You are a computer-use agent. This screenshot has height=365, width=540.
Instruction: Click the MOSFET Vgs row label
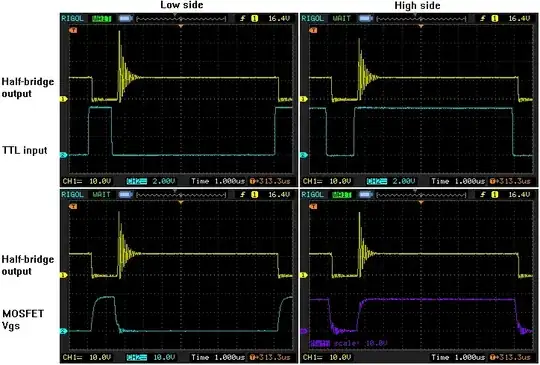[23, 319]
